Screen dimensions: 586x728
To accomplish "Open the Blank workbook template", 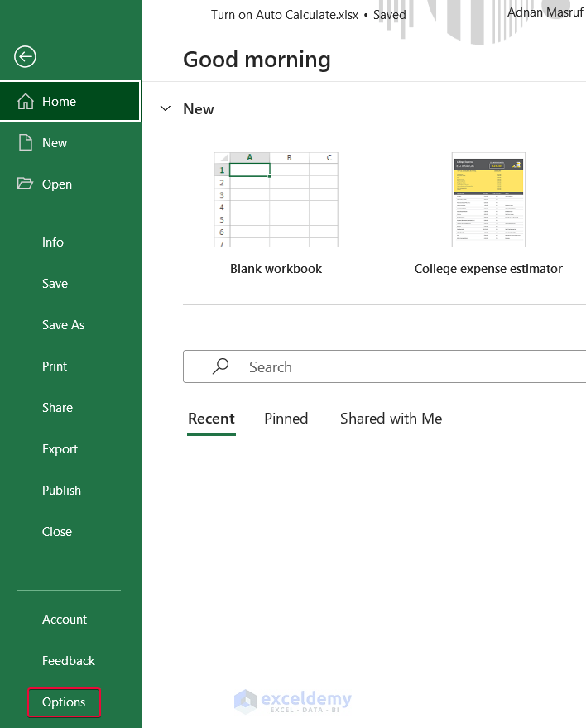I will point(276,200).
